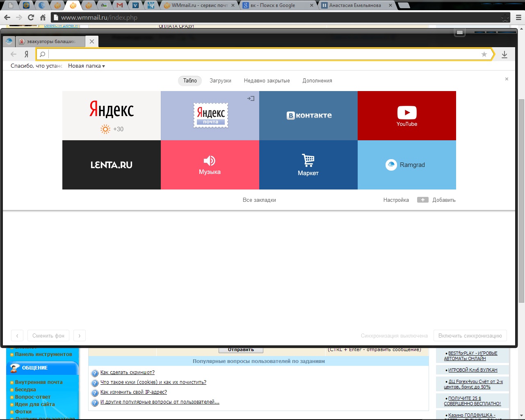Click the Yandex browser back arrow

14,54
